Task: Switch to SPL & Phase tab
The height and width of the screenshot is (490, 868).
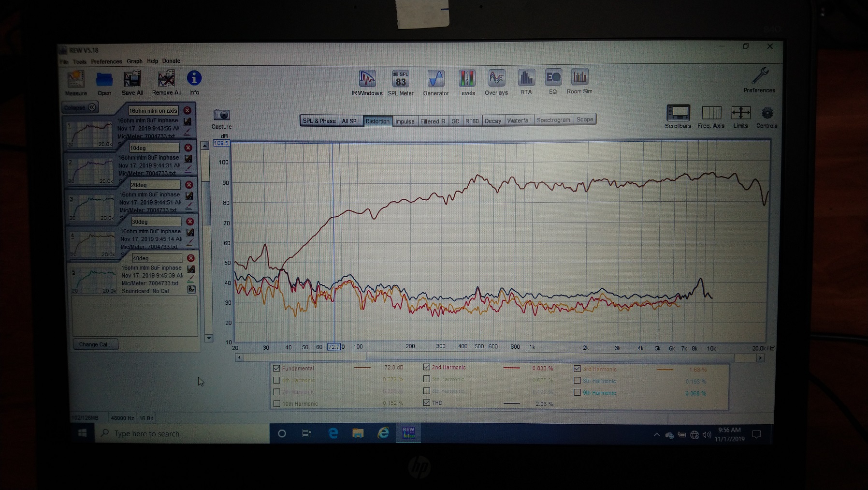Action: tap(319, 121)
